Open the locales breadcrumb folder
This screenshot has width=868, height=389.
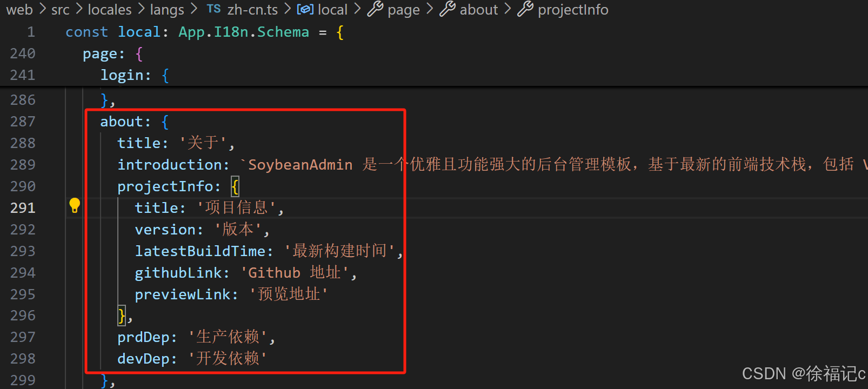point(110,10)
